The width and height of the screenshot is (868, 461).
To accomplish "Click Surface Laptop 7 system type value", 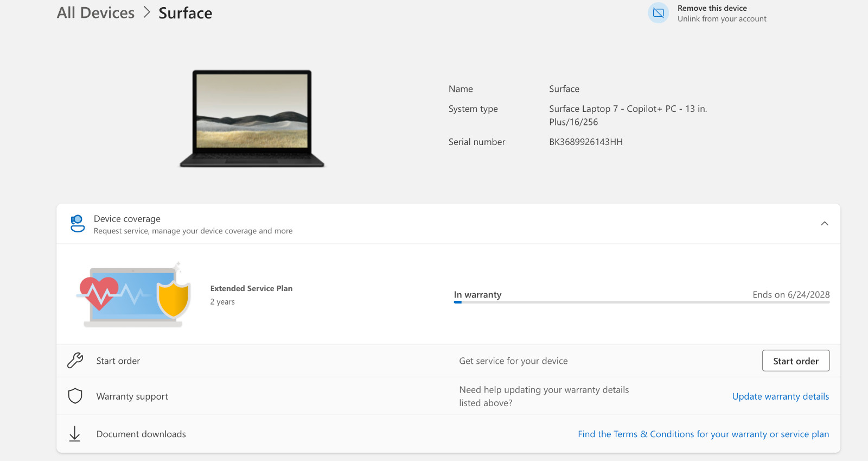I will (628, 115).
